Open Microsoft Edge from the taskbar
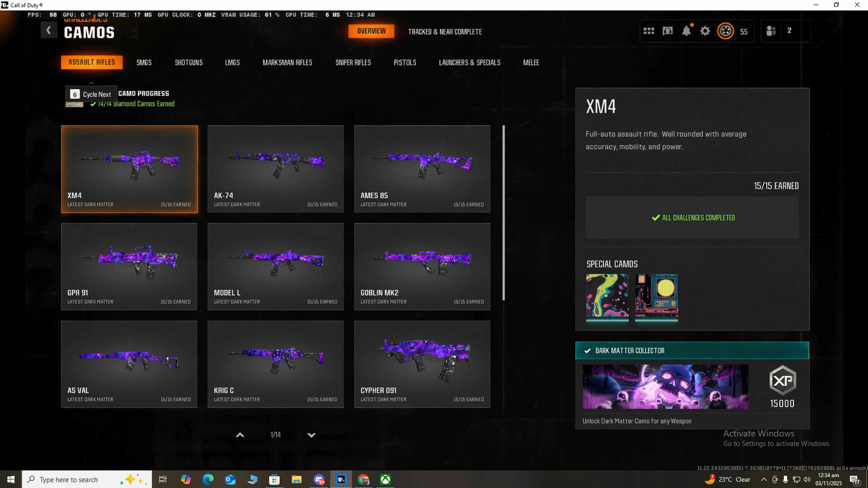868x488 pixels. coord(208,479)
